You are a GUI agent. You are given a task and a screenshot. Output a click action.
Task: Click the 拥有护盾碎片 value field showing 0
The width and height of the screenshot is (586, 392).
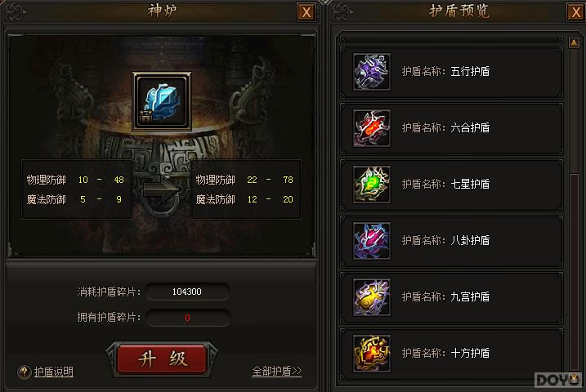point(188,318)
